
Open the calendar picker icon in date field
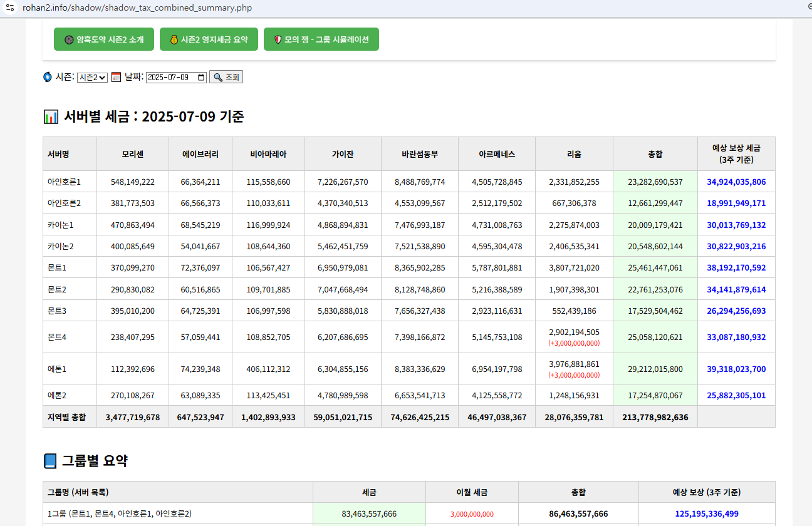201,77
